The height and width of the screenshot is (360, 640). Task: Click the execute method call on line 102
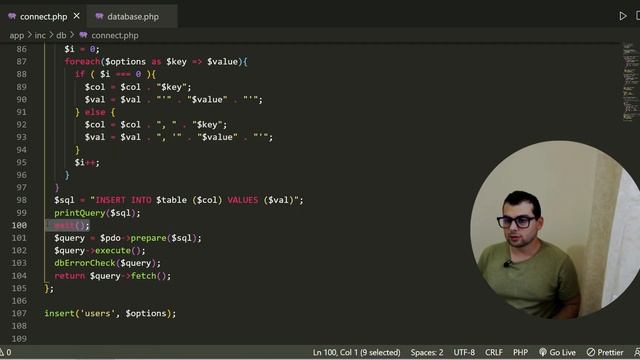click(x=113, y=251)
